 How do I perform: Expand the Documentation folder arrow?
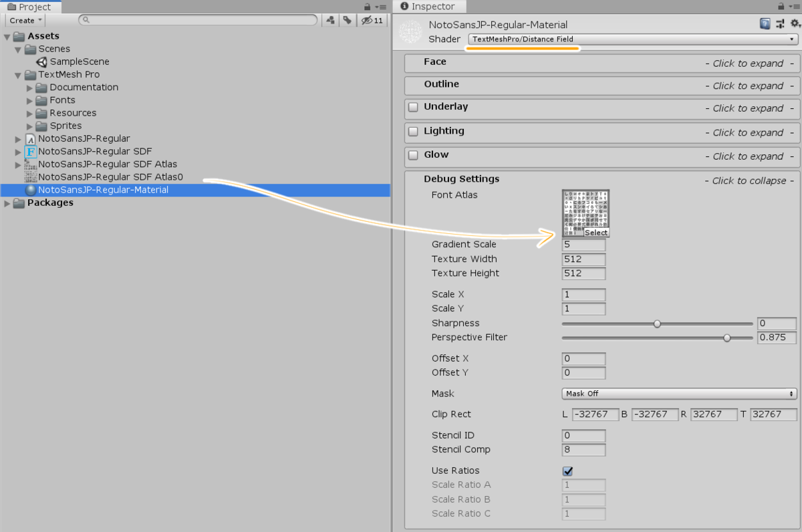point(29,88)
